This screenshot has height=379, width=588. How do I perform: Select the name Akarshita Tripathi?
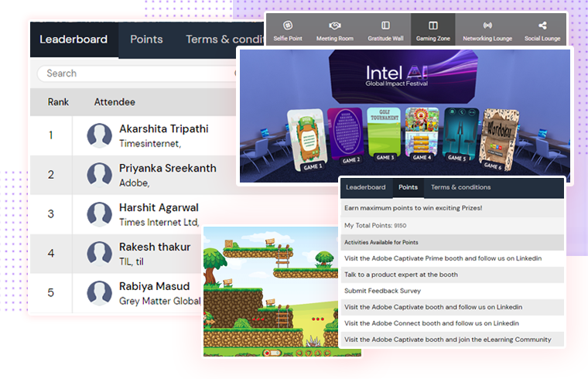click(164, 129)
